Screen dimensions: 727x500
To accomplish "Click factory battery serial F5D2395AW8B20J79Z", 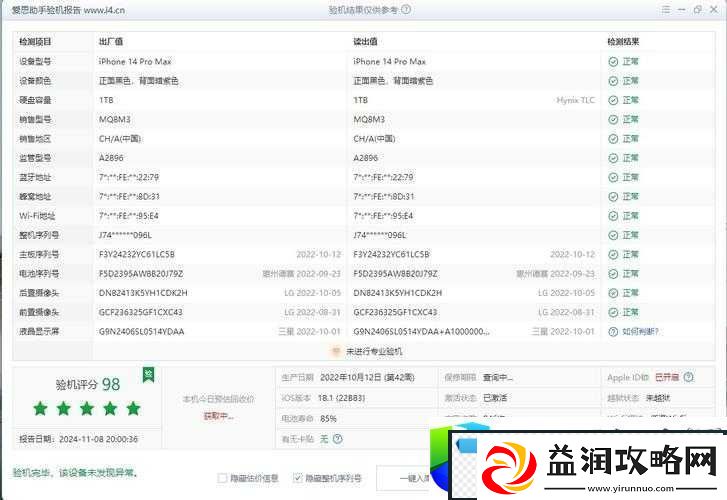I will 141,274.
